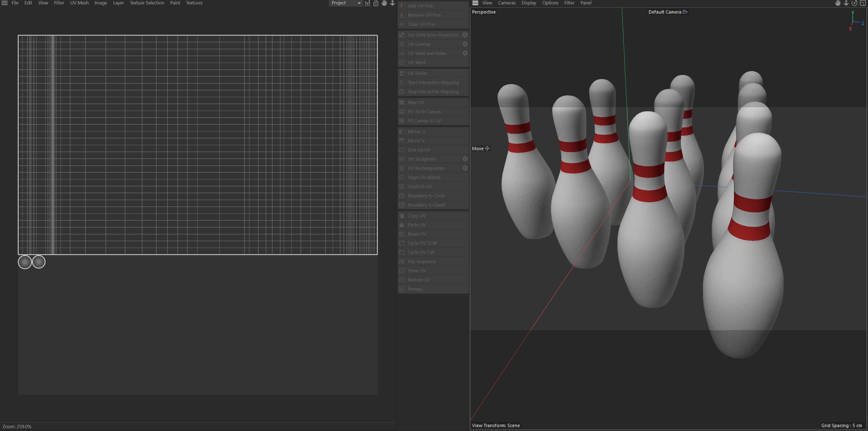Expand the UV editor hamburger menu
Screen dimensions: 868x431
click(x=4, y=3)
